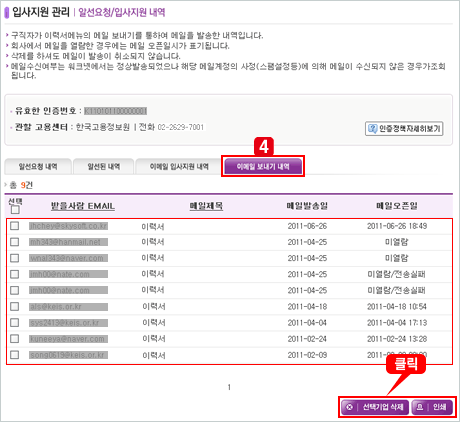
Task: Click the 선택기업 삭제 delete button
Action: tap(375, 407)
